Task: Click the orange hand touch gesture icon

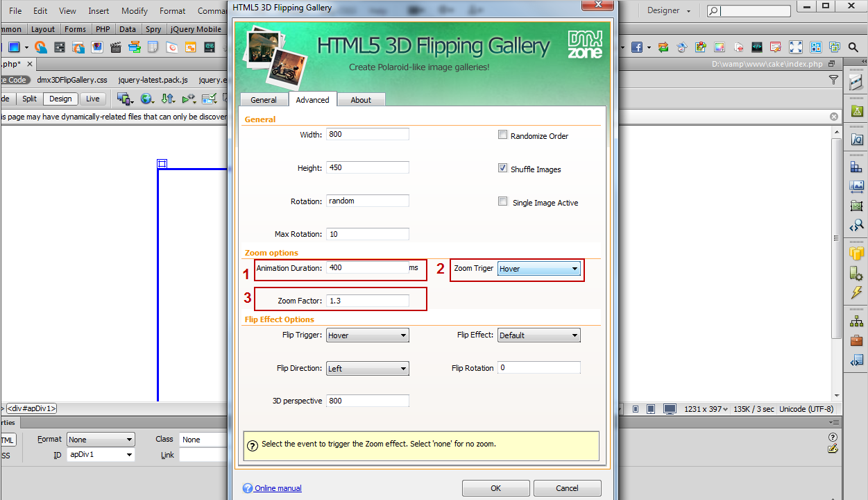Action: [41, 47]
